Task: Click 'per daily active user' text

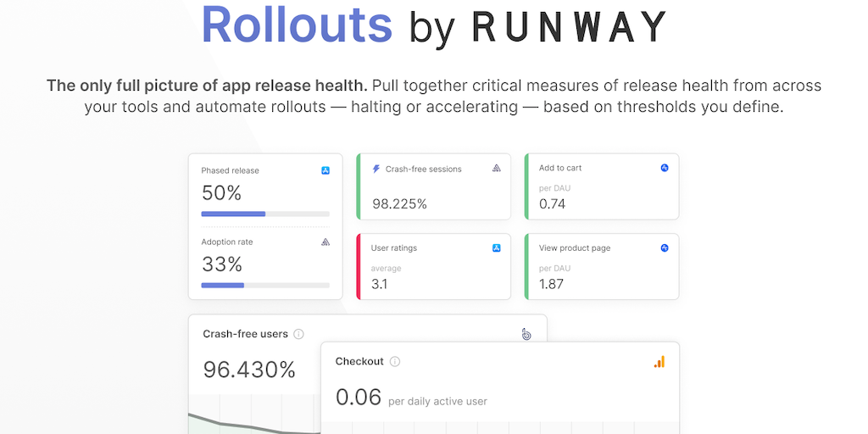Action: [x=438, y=401]
